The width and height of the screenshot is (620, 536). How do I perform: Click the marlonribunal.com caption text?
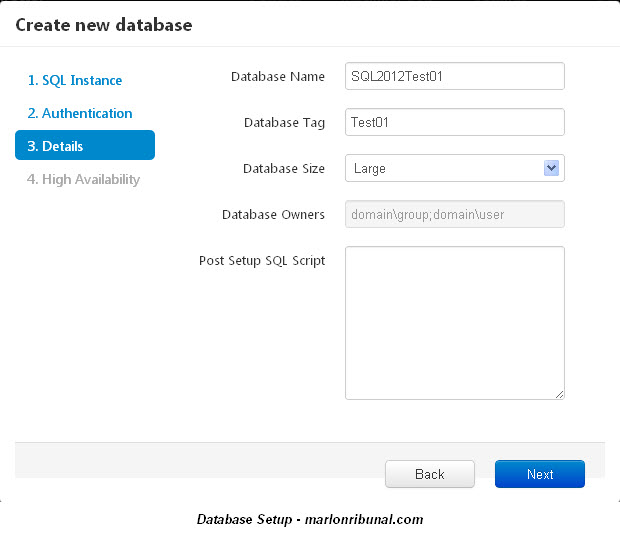point(310,519)
